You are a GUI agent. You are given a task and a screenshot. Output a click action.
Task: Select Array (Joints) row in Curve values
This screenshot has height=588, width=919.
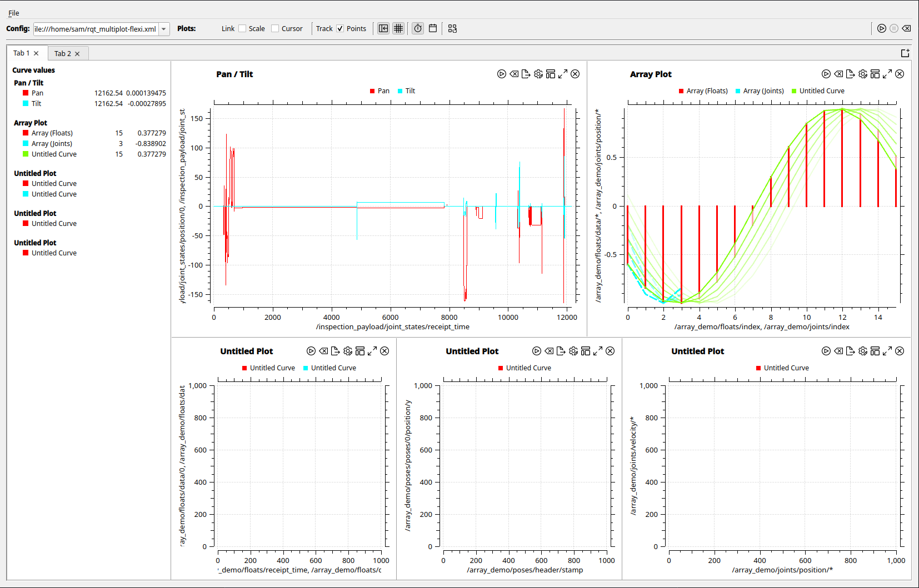(x=94, y=143)
